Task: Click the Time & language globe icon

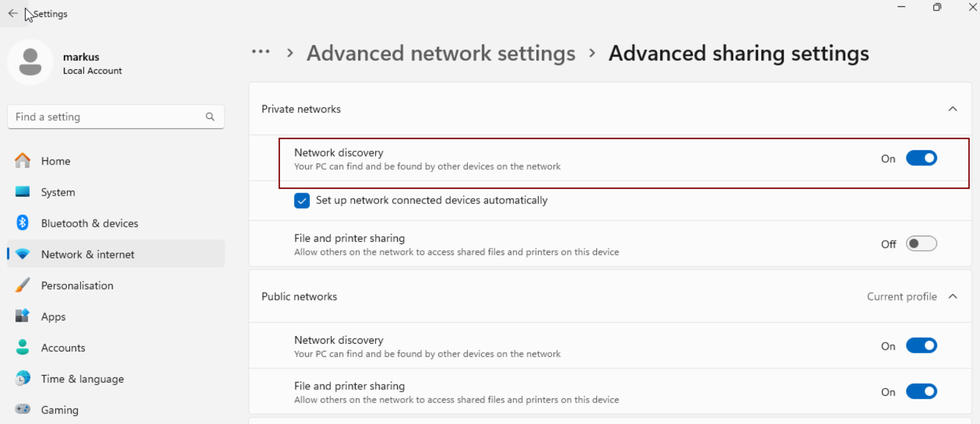Action: coord(22,378)
